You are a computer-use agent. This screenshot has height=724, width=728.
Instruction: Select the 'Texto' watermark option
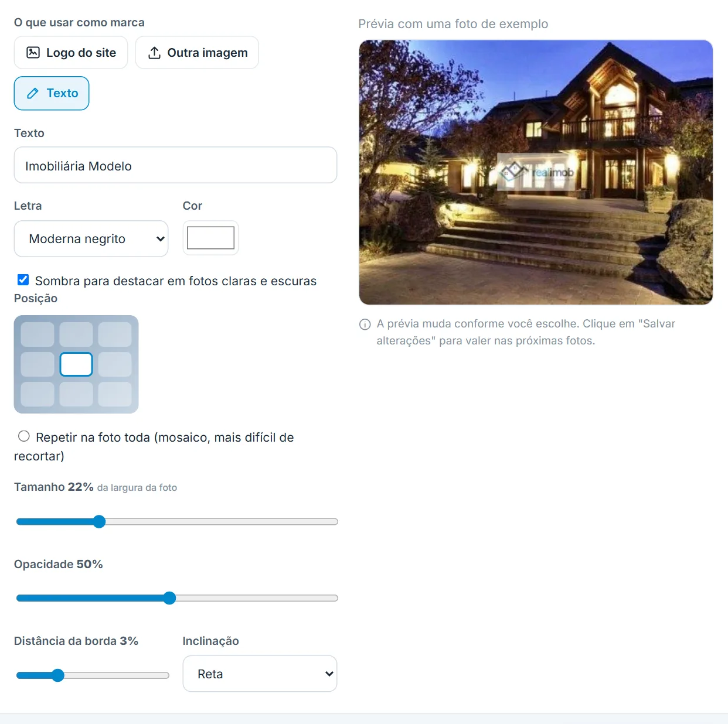tap(52, 93)
